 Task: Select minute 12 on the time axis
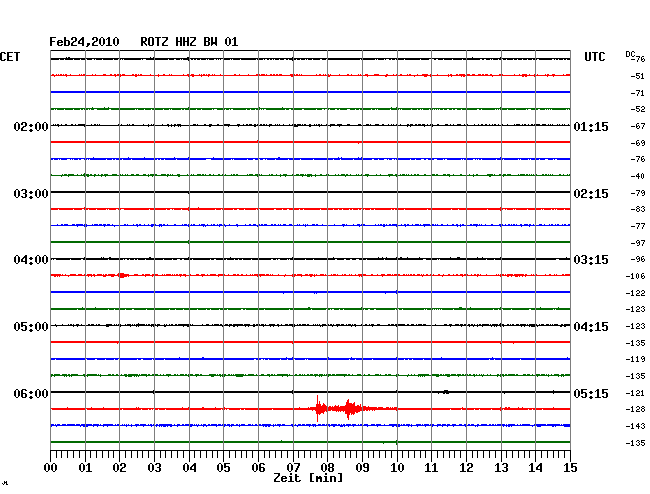pyautogui.click(x=466, y=468)
